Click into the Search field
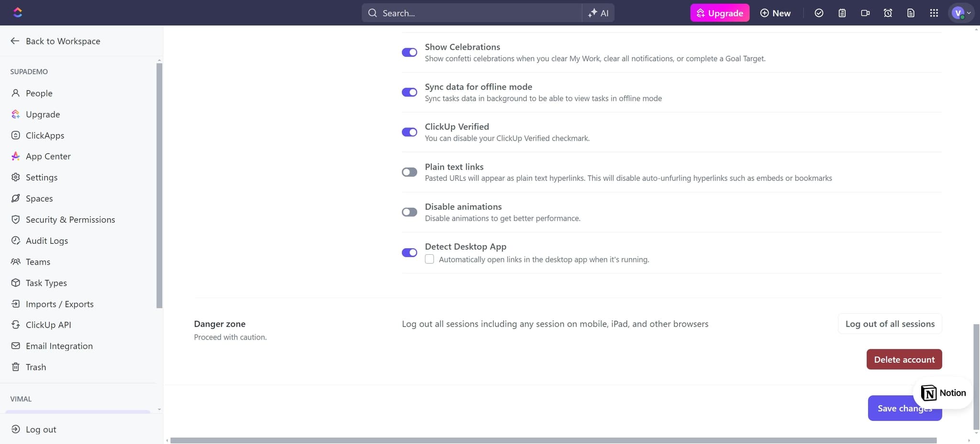980x444 pixels. pos(471,13)
